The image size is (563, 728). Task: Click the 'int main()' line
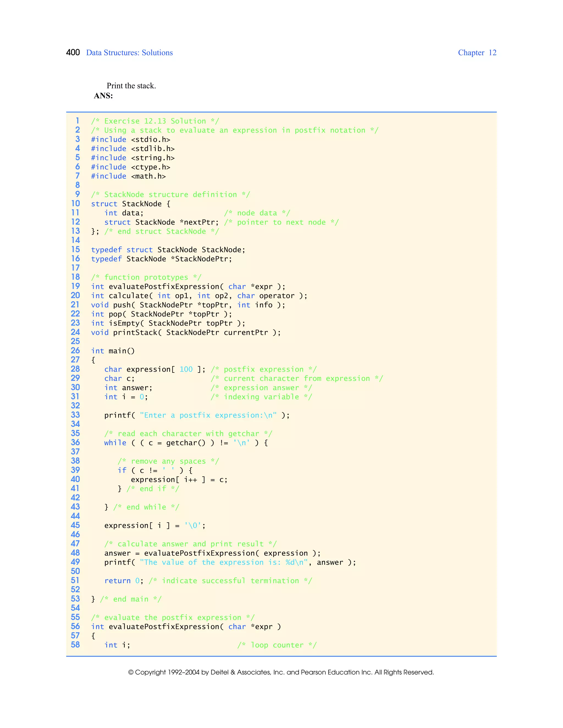coord(113,351)
